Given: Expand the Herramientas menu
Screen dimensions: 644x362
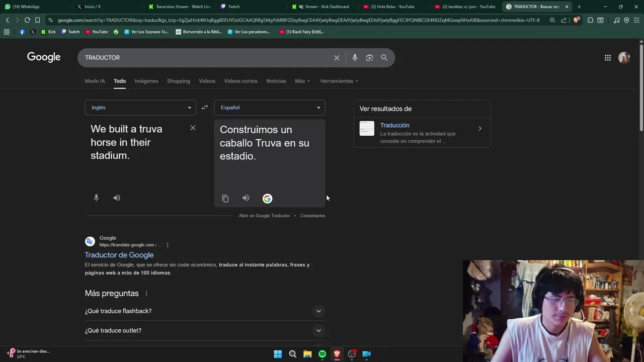Looking at the screenshot, I should click(339, 81).
